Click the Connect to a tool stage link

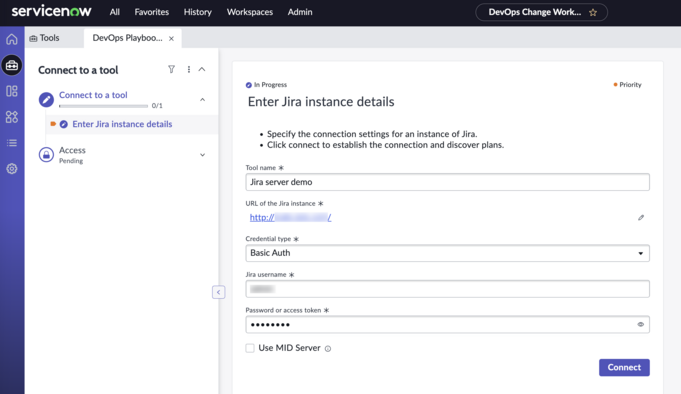coord(93,95)
